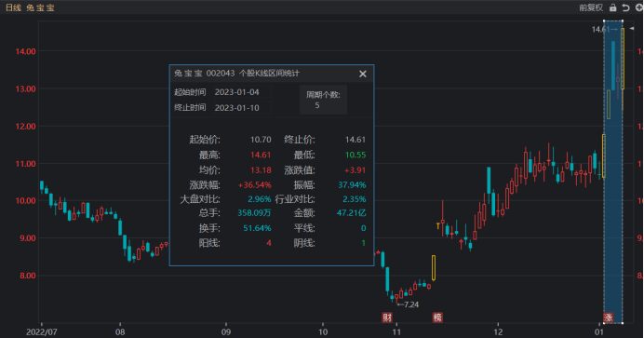Click the 最高 value 14.61 in the dialog

pos(261,155)
